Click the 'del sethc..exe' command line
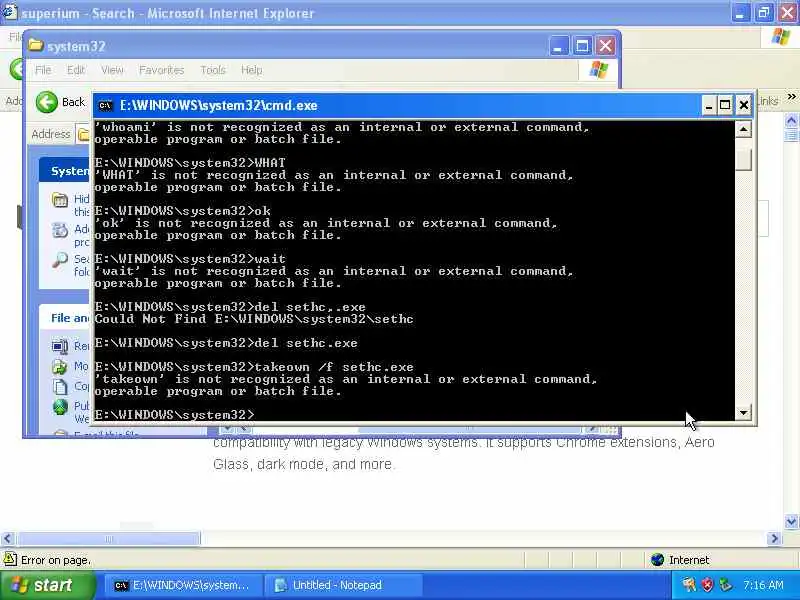The image size is (800, 600). [230, 307]
